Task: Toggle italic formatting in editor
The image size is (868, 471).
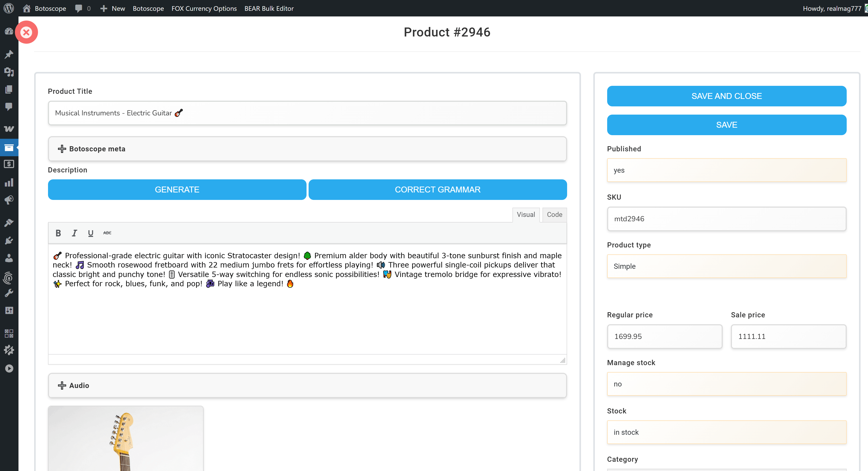Action: point(74,233)
